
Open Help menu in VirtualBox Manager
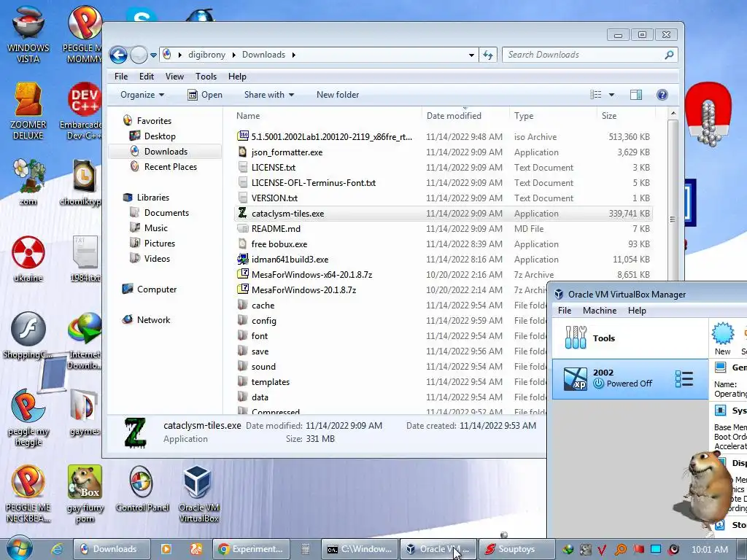tap(637, 311)
